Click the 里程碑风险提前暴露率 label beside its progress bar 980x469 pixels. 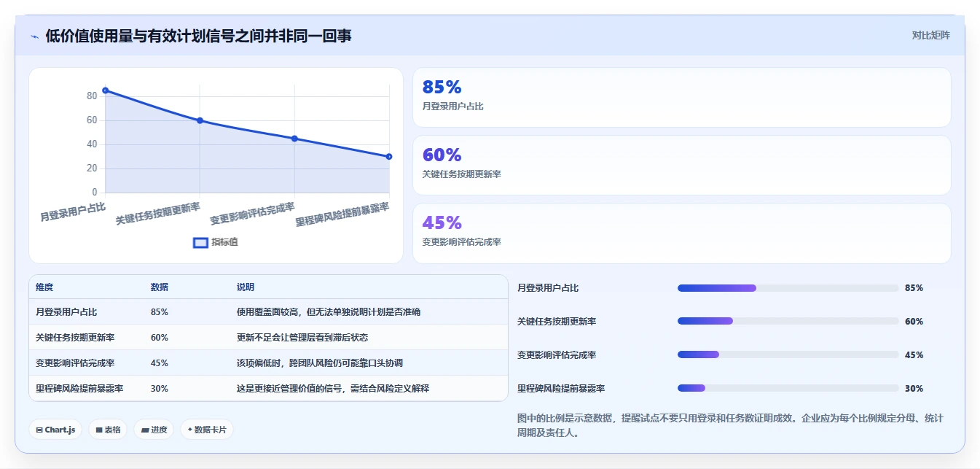(x=561, y=389)
